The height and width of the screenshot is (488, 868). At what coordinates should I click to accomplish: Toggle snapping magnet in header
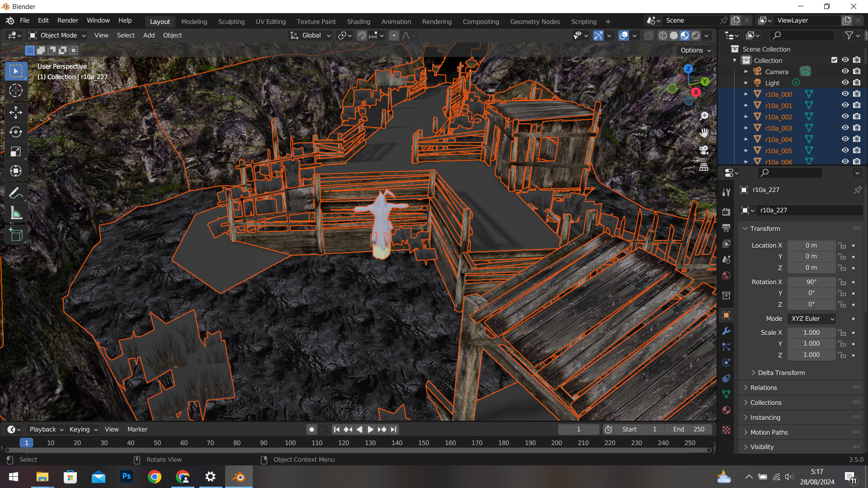pyautogui.click(x=362, y=36)
